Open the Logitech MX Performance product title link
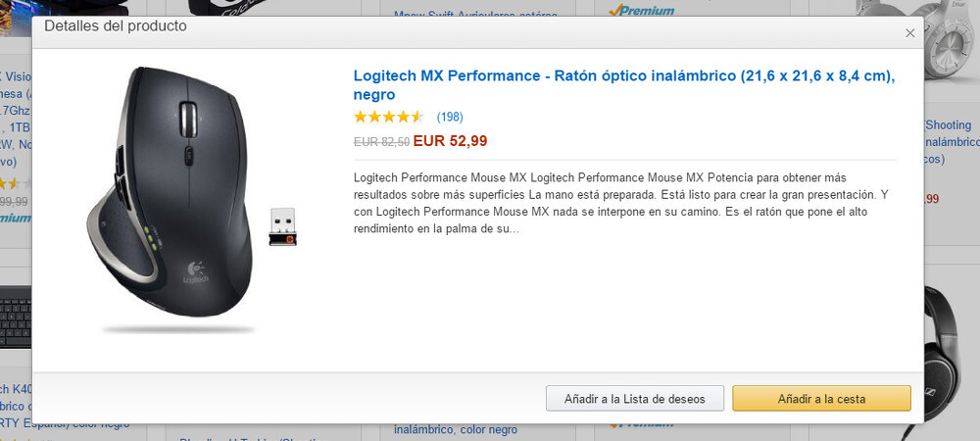This screenshot has height=441, width=980. click(624, 85)
